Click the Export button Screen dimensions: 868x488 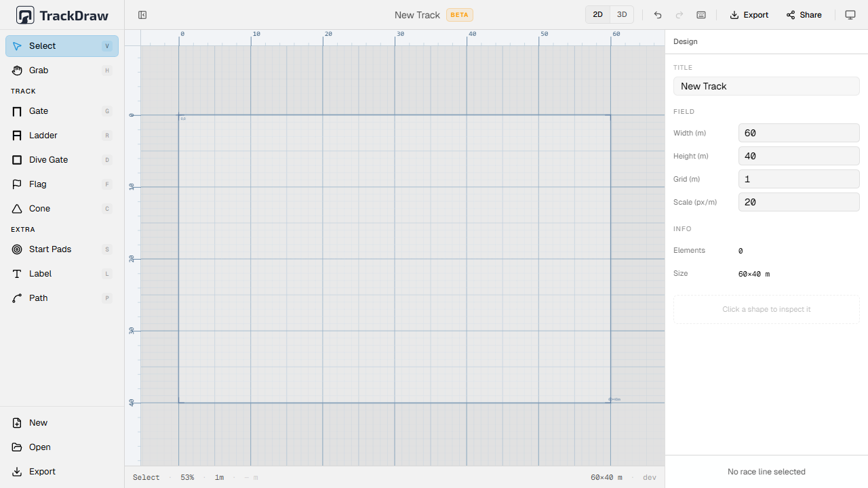[749, 14]
